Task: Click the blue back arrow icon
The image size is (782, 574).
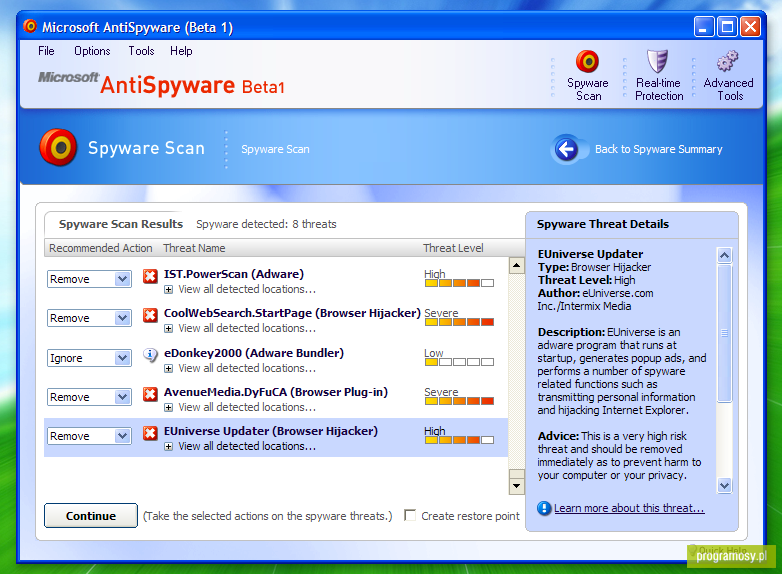Action: pyautogui.click(x=567, y=149)
